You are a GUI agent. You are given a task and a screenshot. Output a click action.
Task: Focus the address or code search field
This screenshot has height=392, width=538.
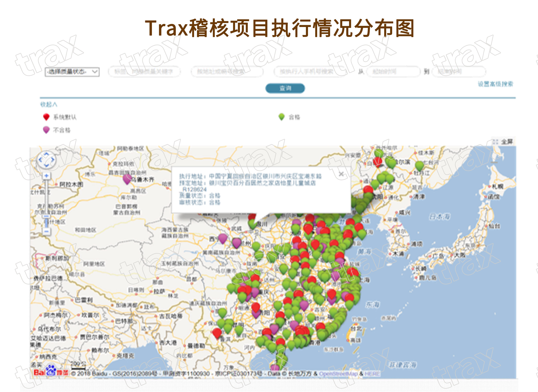click(227, 72)
